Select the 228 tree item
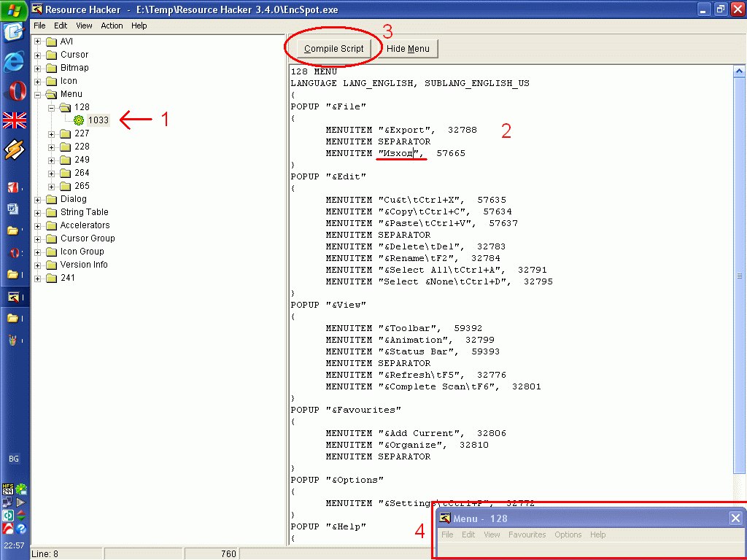 click(x=82, y=147)
